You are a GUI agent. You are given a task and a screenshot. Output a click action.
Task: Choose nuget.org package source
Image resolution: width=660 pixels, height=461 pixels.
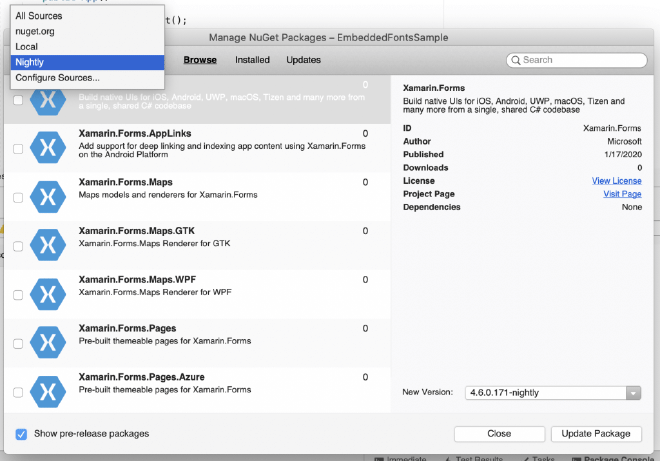point(87,32)
